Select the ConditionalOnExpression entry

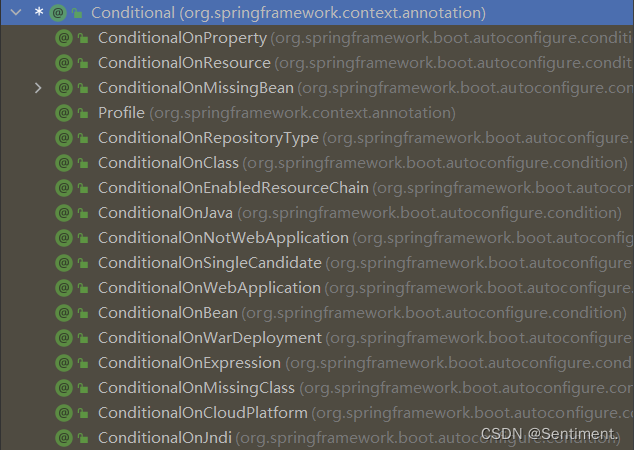[189, 363]
